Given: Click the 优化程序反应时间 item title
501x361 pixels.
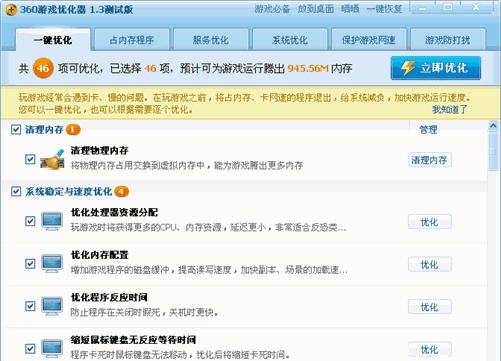Looking at the screenshot, I should pos(109,297).
